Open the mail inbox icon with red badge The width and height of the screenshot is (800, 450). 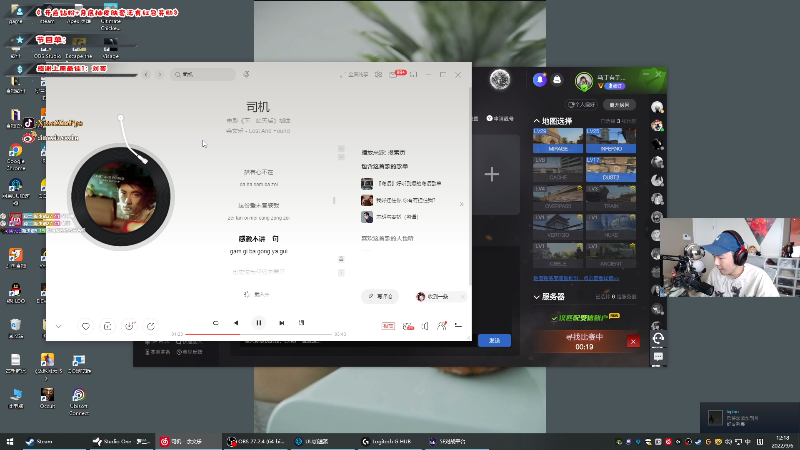pyautogui.click(x=394, y=74)
